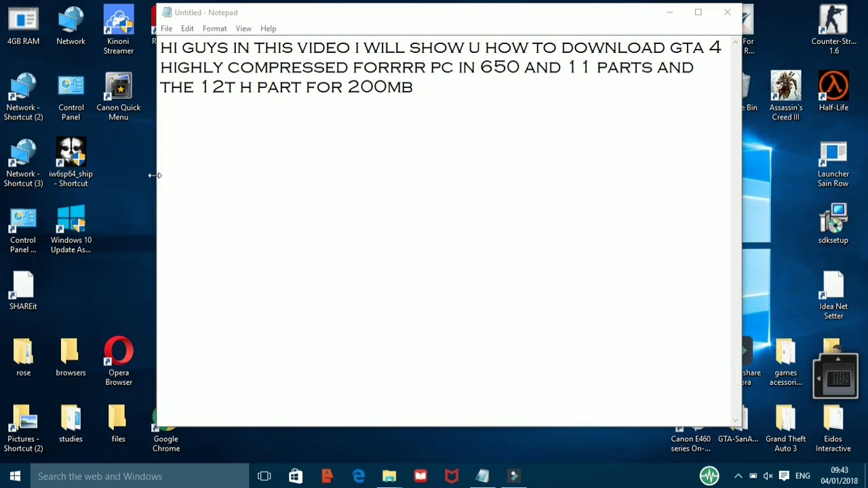Select the Network desktop icon

71,26
